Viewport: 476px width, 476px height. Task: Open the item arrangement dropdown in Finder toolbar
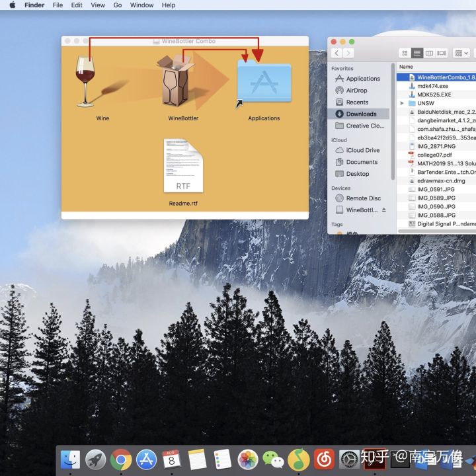461,53
